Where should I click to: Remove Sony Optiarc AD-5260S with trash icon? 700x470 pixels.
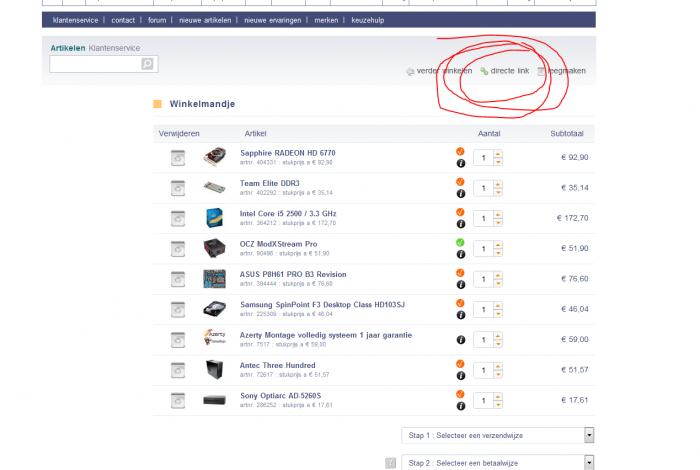tap(178, 400)
